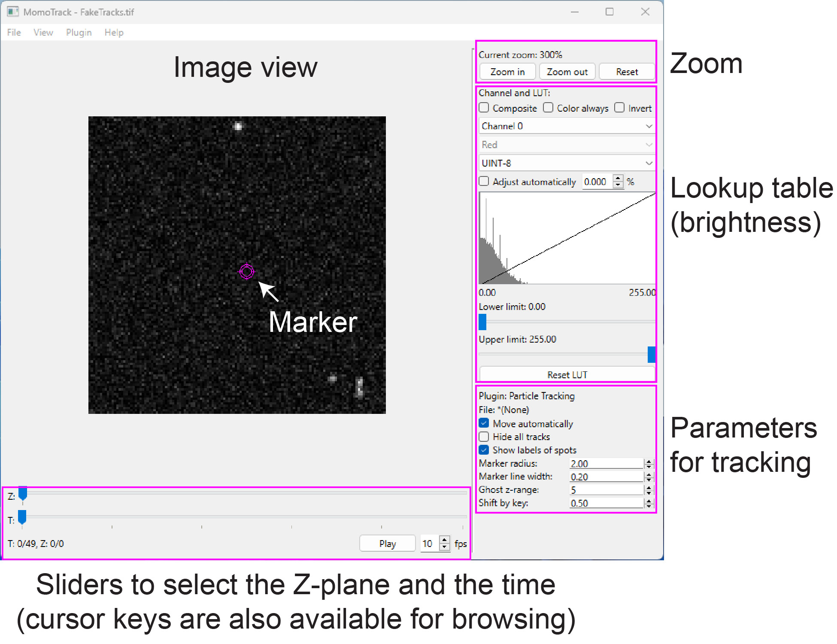Toggle the Invert checkbox

point(619,108)
